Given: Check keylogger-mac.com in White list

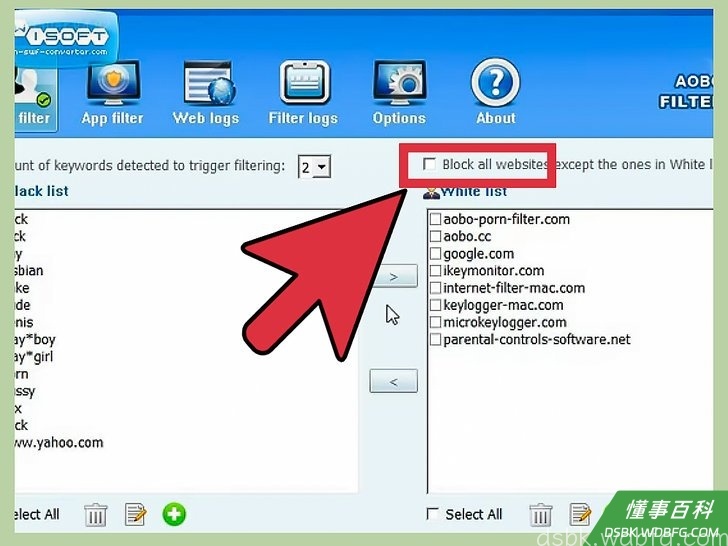Looking at the screenshot, I should click(435, 305).
